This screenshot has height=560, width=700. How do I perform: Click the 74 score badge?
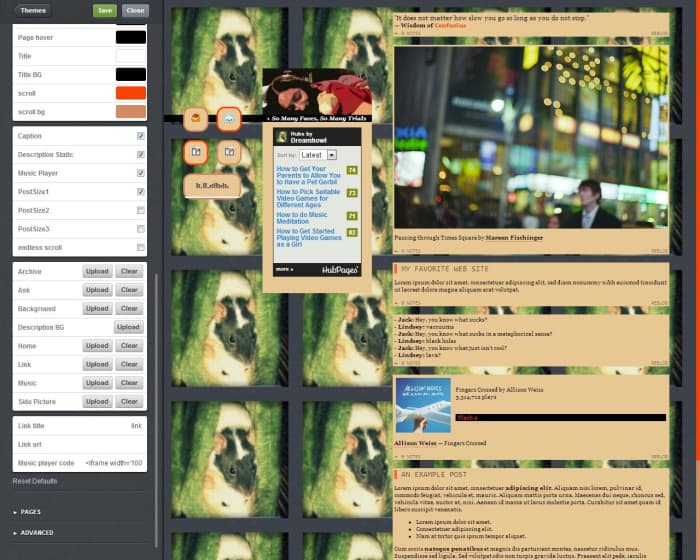(x=352, y=170)
